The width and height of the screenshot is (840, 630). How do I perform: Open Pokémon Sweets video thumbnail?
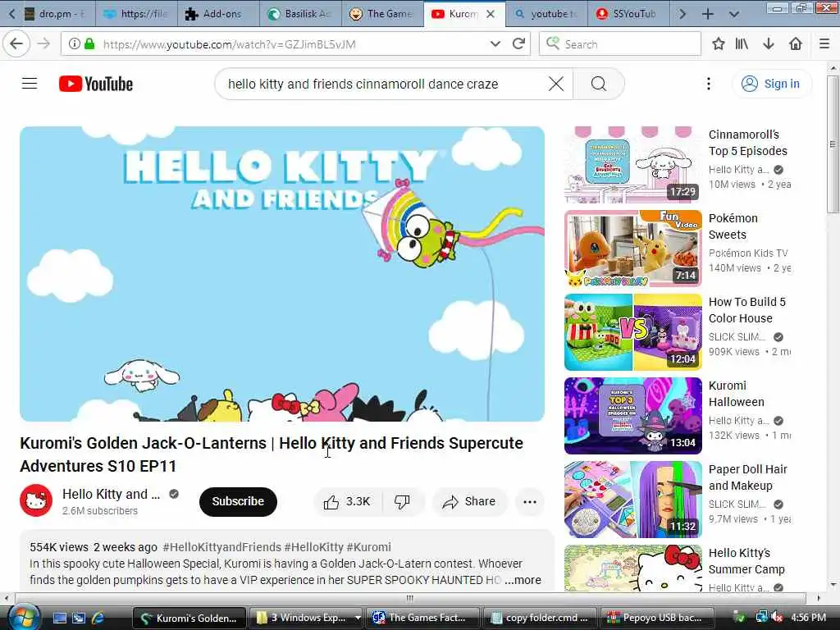[x=632, y=248]
